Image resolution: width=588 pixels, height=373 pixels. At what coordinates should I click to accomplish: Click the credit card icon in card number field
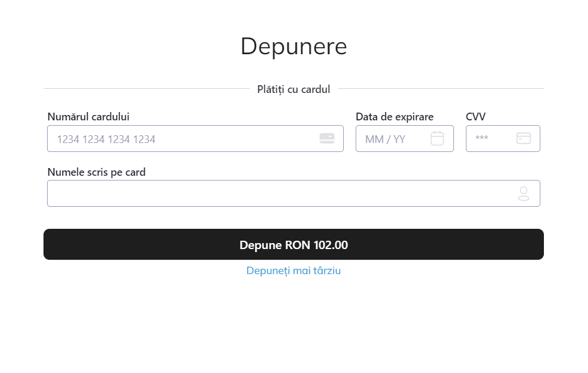point(326,138)
